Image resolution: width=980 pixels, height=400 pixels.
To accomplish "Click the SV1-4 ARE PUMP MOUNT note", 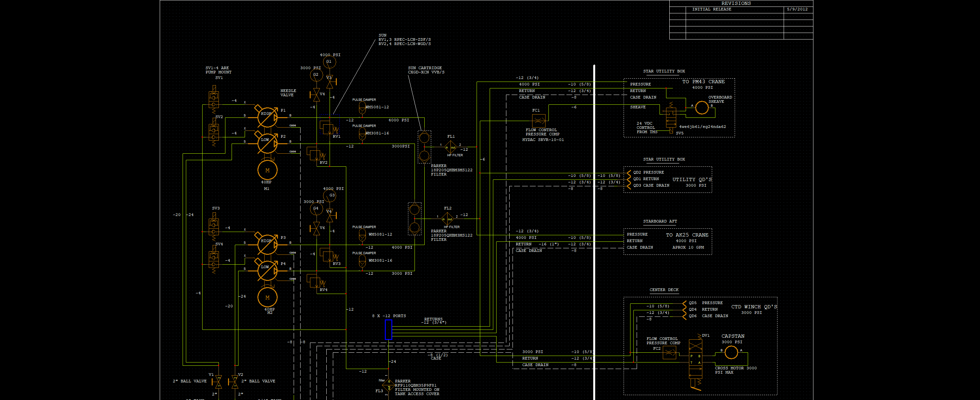I will tap(218, 70).
